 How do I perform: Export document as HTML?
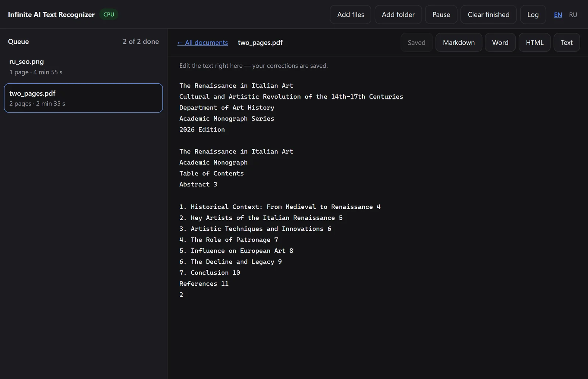(534, 43)
